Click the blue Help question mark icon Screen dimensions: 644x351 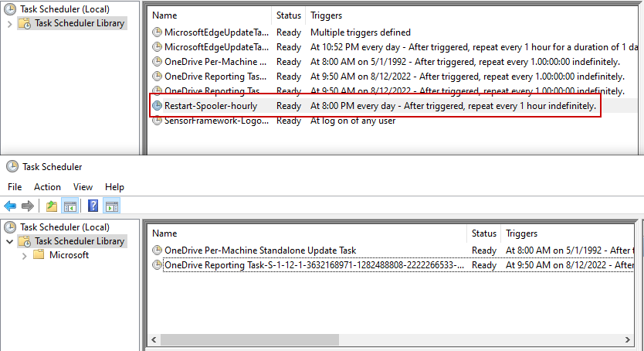pyautogui.click(x=93, y=206)
